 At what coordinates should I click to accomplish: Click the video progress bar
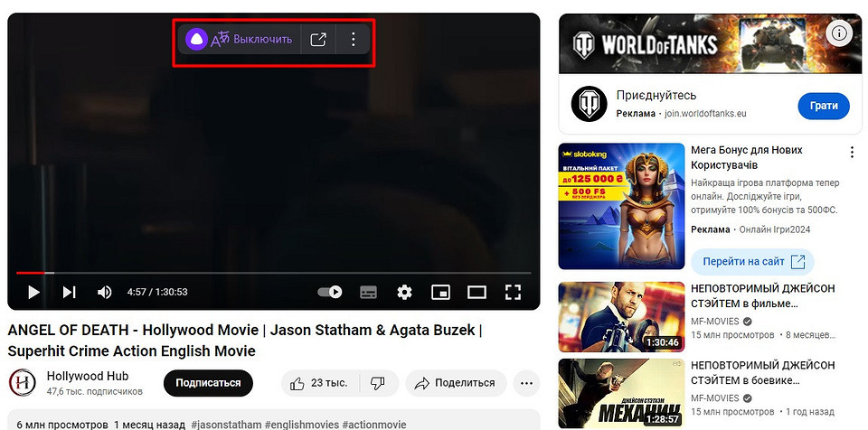pyautogui.click(x=273, y=272)
